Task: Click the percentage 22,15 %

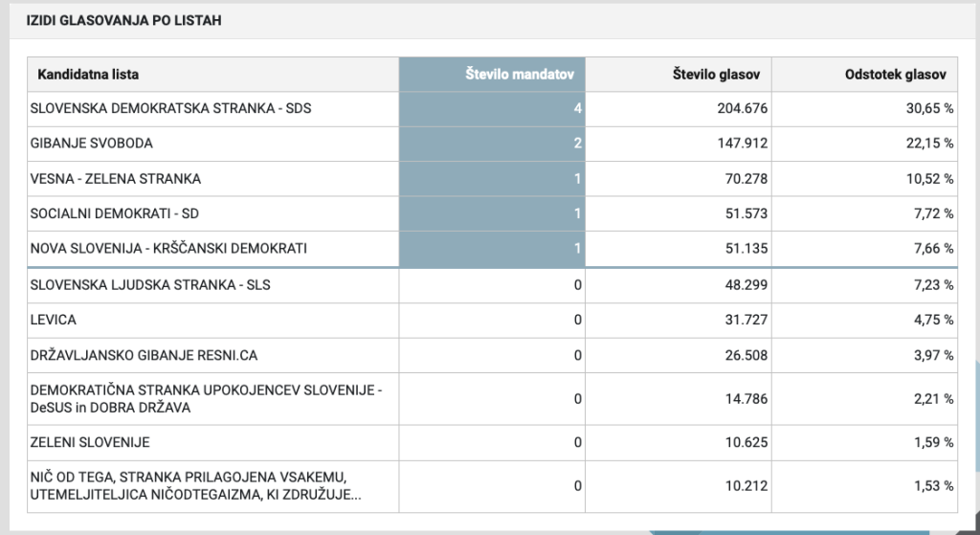Action: 930,144
